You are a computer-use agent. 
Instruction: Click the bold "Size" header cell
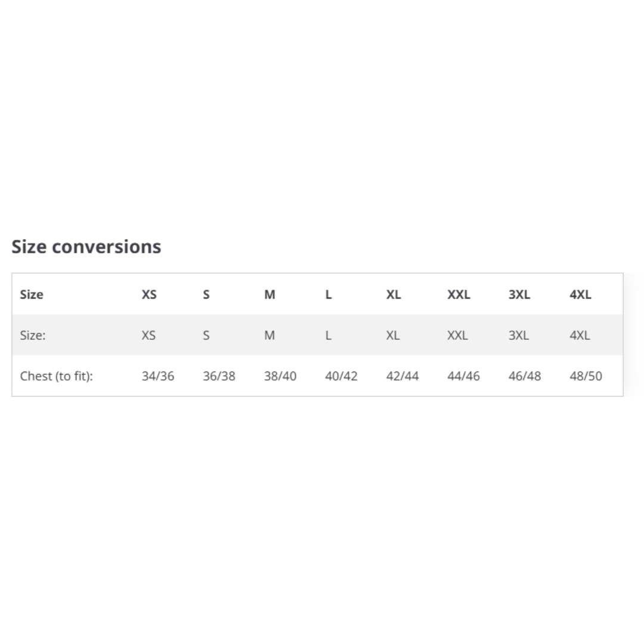coord(32,295)
